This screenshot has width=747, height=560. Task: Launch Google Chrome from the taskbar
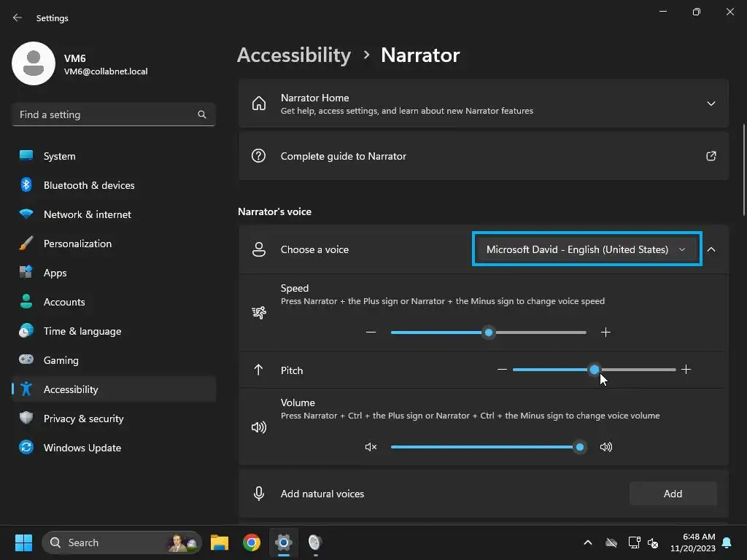tap(252, 542)
